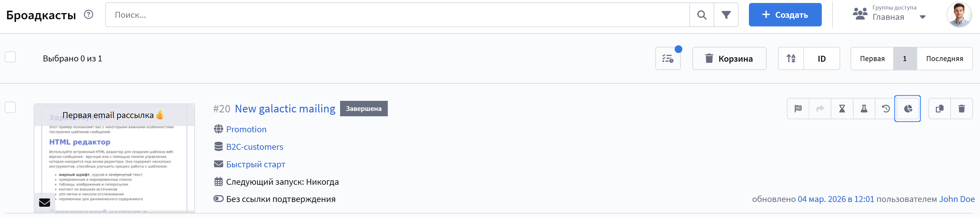Toggle the select-all checkbox
This screenshot has height=218, width=980.
[10, 57]
